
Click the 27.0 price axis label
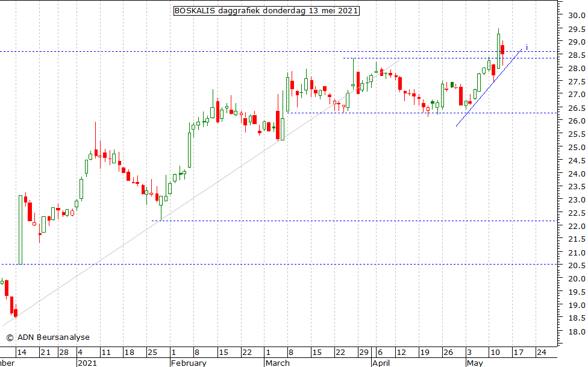577,95
